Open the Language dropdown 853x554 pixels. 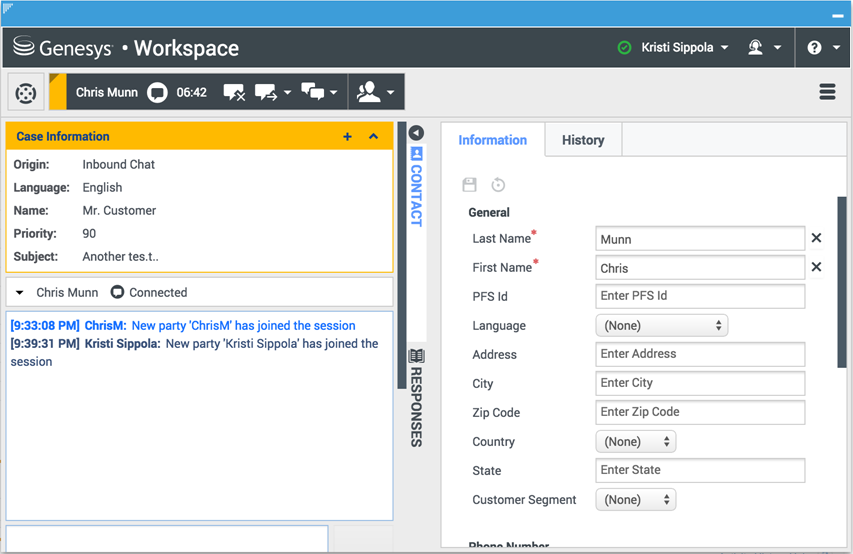[661, 326]
